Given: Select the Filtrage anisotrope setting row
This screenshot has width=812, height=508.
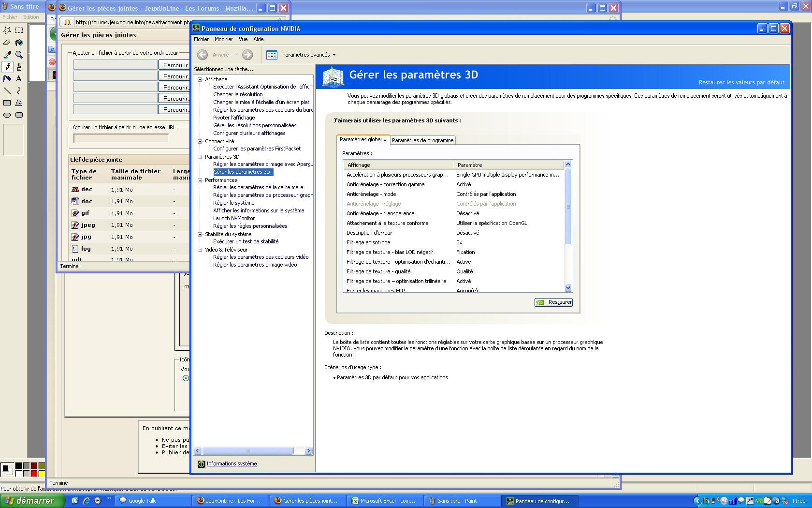Looking at the screenshot, I should (453, 242).
